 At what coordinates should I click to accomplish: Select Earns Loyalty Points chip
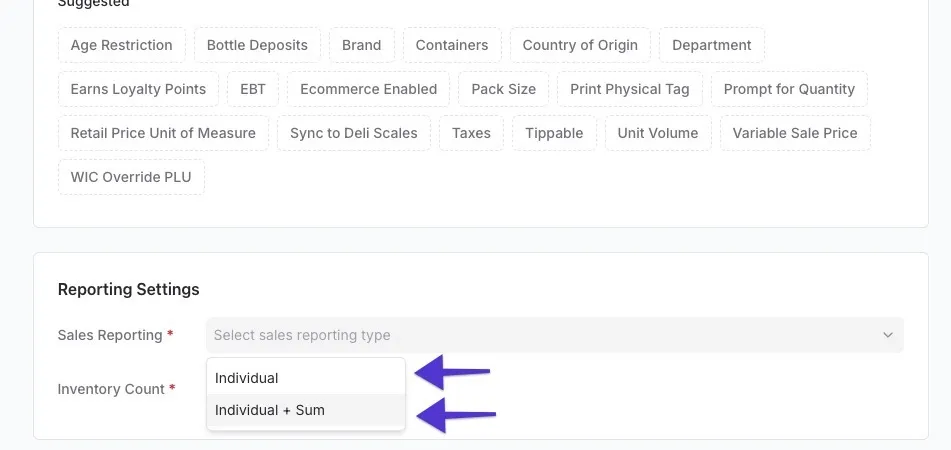pyautogui.click(x=138, y=89)
